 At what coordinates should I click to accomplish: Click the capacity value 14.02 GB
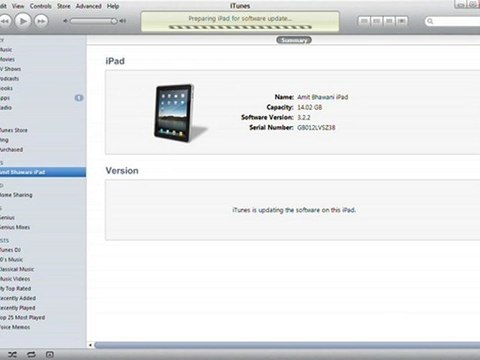coord(309,107)
